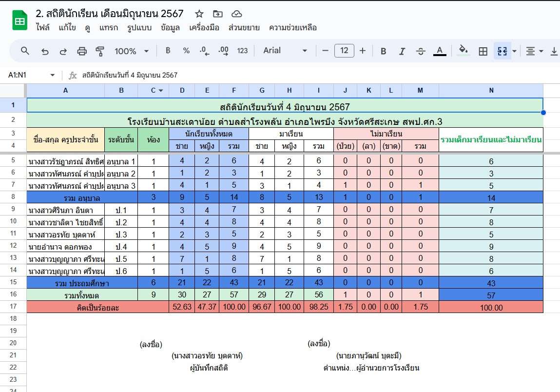Open the fill color picker
This screenshot has width=560, height=392.
(x=463, y=51)
